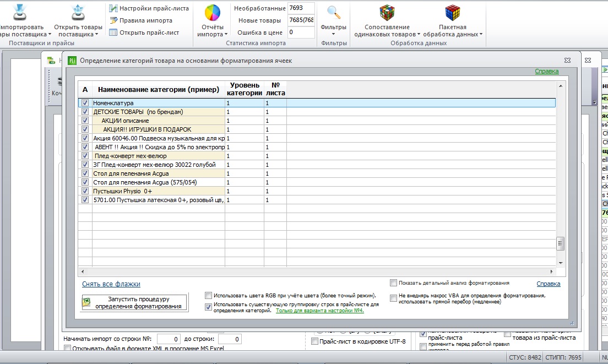608x364 pixels.
Task: Open Справка link near detailed analysis
Action: [549, 284]
